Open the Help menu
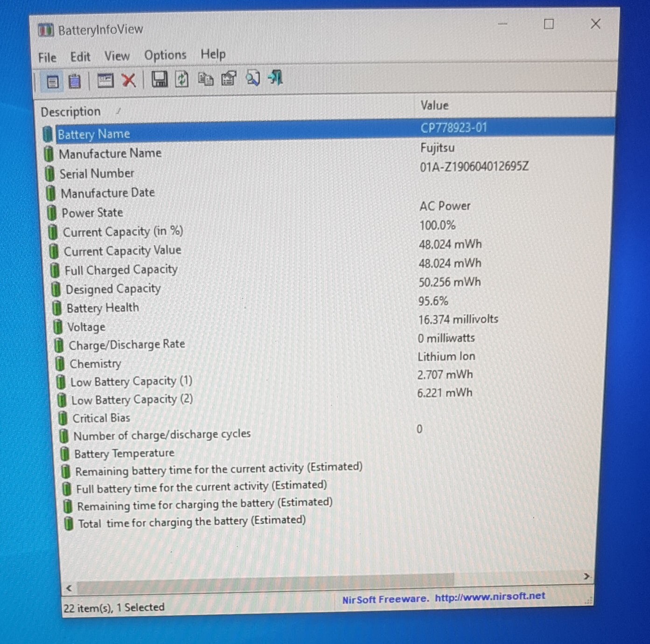The height and width of the screenshot is (644, 650). pyautogui.click(x=213, y=54)
